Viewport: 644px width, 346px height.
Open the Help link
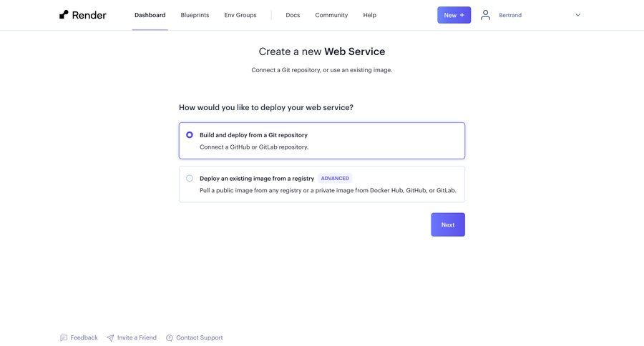point(370,15)
